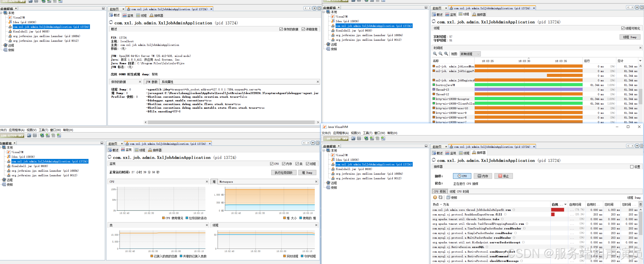Close the JVM 参数 panel in Overview window
Viewport: 644px width, 264px height.
(318, 82)
